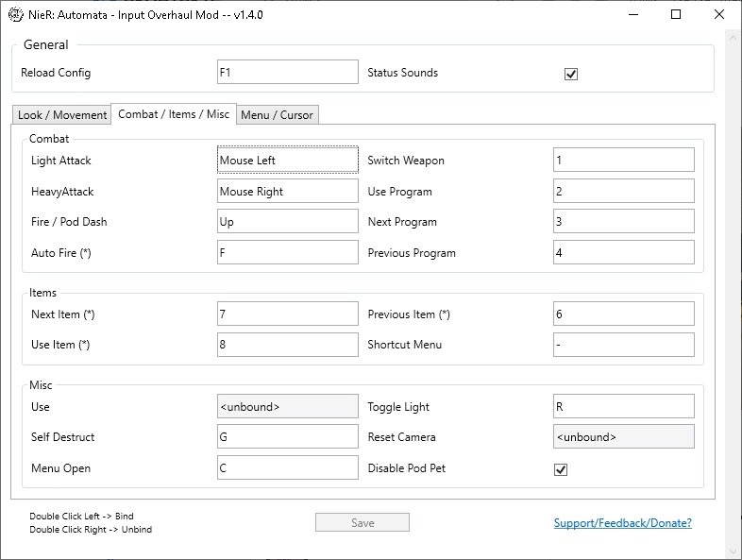Open the Support/Feedback/Donate link

(x=623, y=523)
